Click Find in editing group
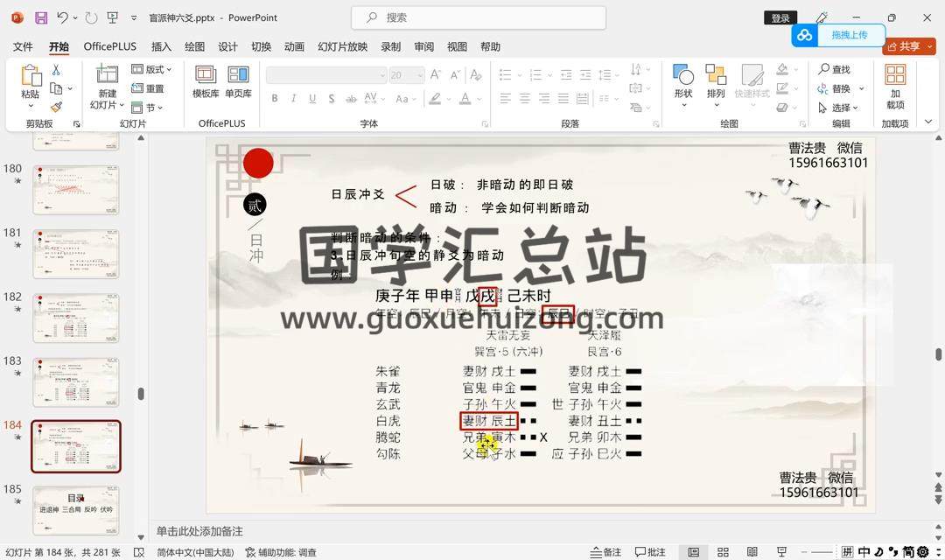The width and height of the screenshot is (945, 560). pos(835,69)
